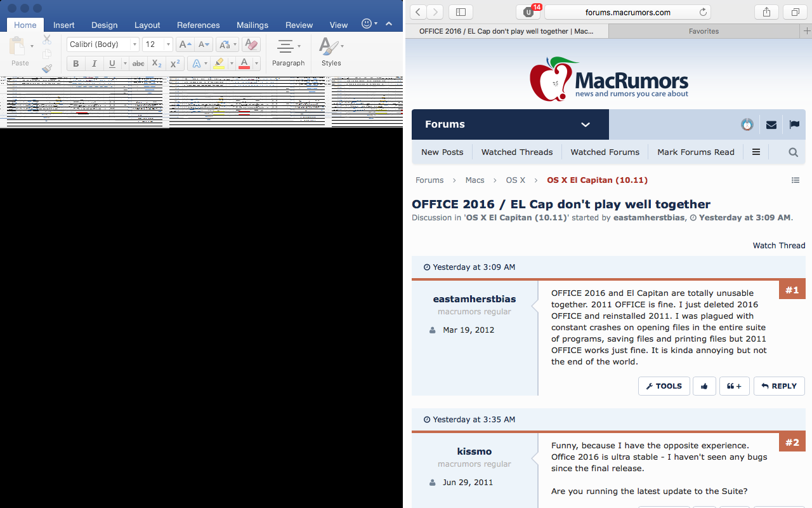The image size is (812, 508).
Task: Apply red font color
Action: point(244,63)
